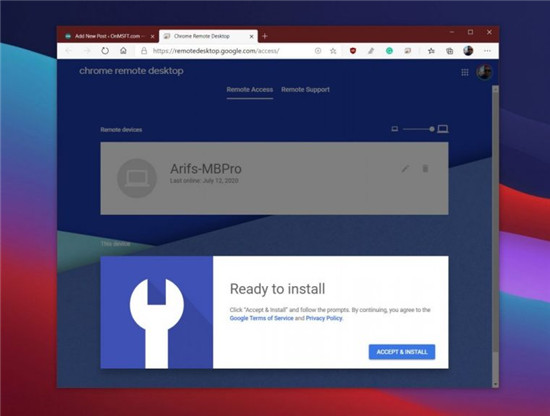Open the Remote Access tab
The image size is (550, 416).
[x=250, y=90]
